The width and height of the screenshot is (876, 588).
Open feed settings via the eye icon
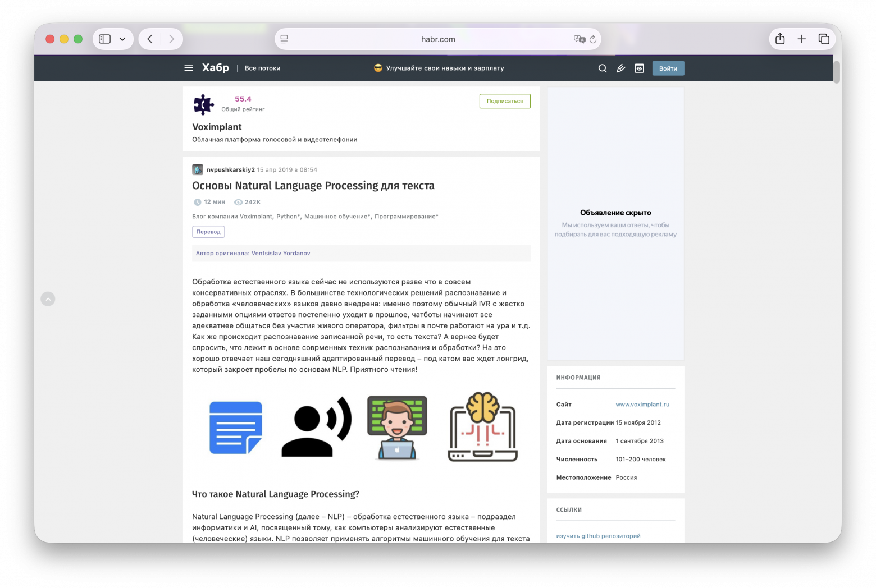(639, 68)
